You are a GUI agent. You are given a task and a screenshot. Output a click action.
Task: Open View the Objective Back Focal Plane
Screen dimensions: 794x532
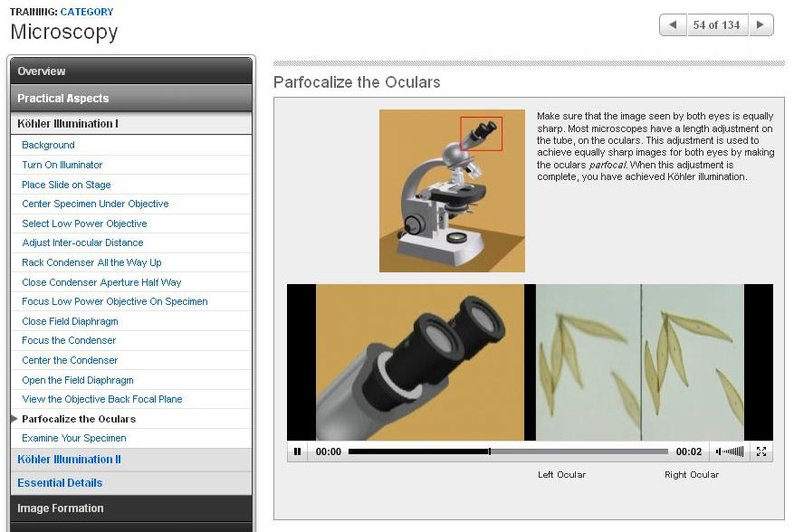pyautogui.click(x=102, y=399)
